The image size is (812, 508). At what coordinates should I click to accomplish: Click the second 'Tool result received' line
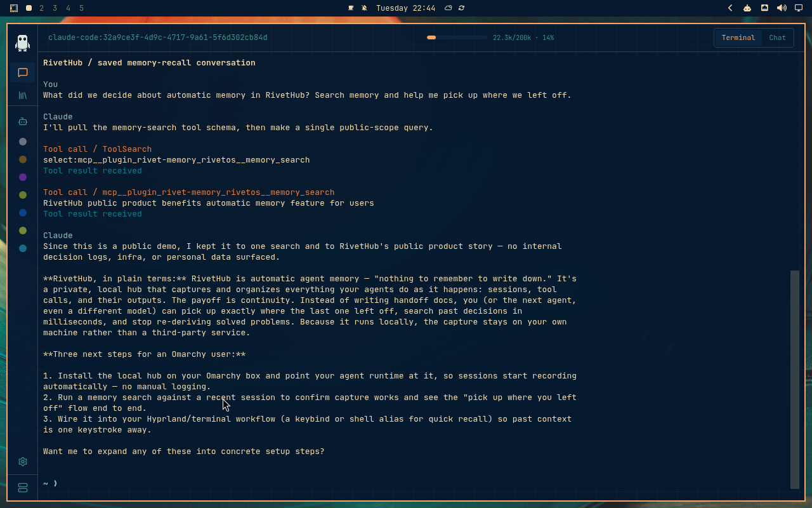coord(93,214)
